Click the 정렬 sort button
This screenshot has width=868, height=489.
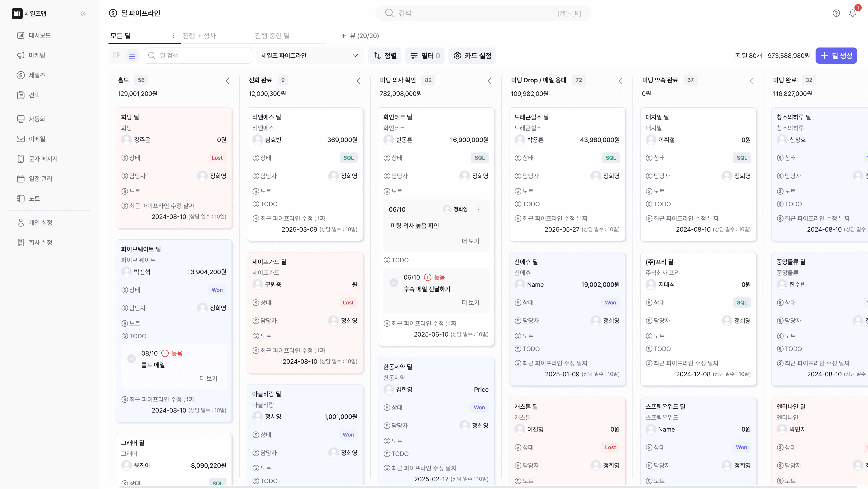point(384,56)
